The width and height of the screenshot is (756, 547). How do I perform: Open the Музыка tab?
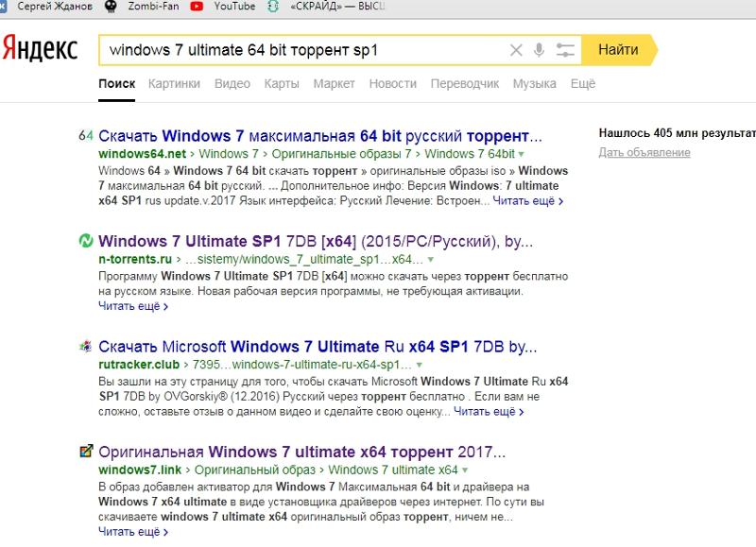click(534, 84)
